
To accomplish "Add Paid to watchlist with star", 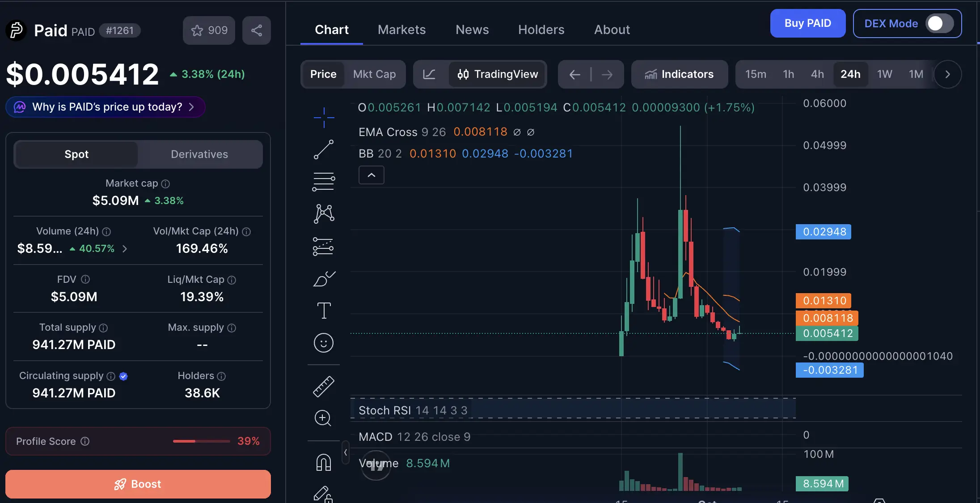I will tap(209, 30).
